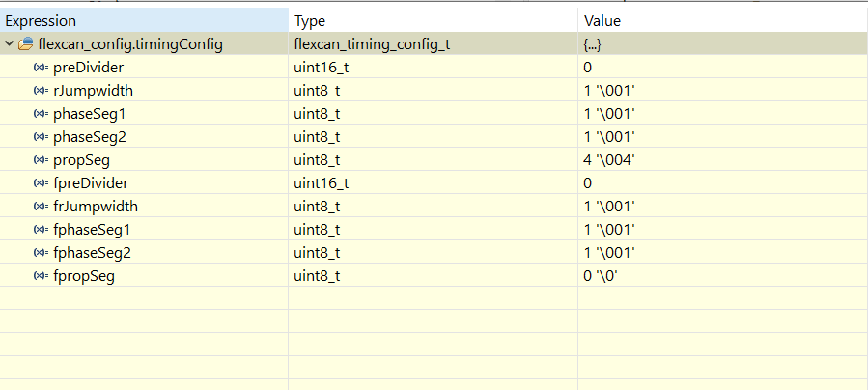Click the rJumpwidth variable icon
The width and height of the screenshot is (868, 390).
42,91
